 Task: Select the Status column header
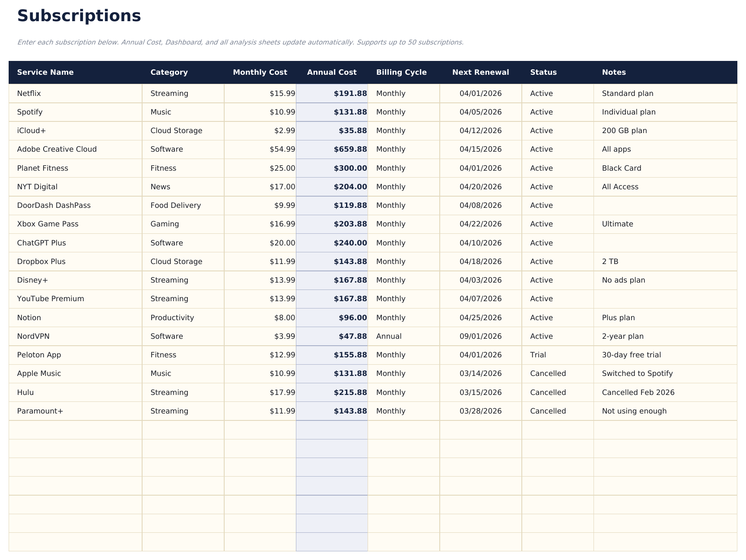543,72
